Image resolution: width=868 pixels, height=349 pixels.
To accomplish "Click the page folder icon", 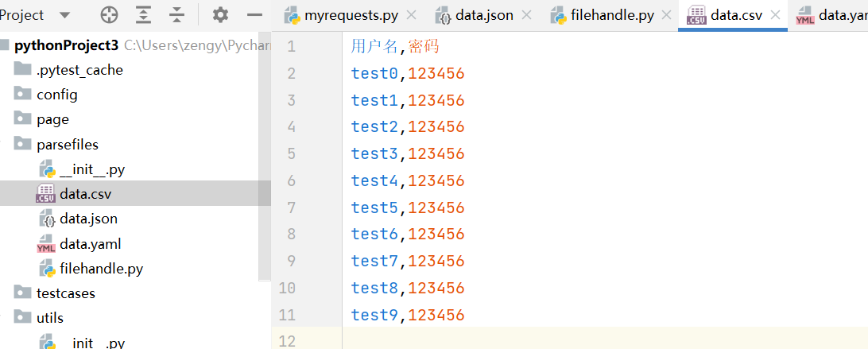I will 22,119.
